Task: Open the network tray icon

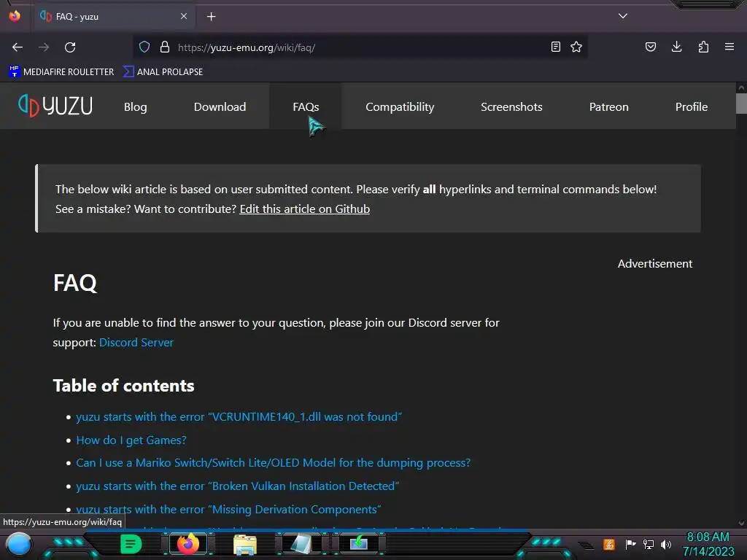Action: pyautogui.click(x=649, y=544)
